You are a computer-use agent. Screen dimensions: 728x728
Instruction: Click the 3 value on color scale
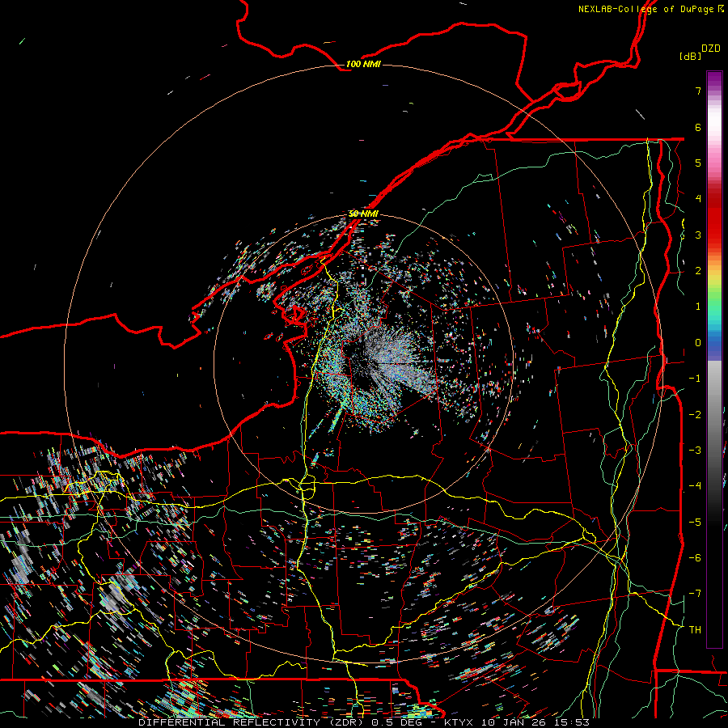(x=698, y=235)
